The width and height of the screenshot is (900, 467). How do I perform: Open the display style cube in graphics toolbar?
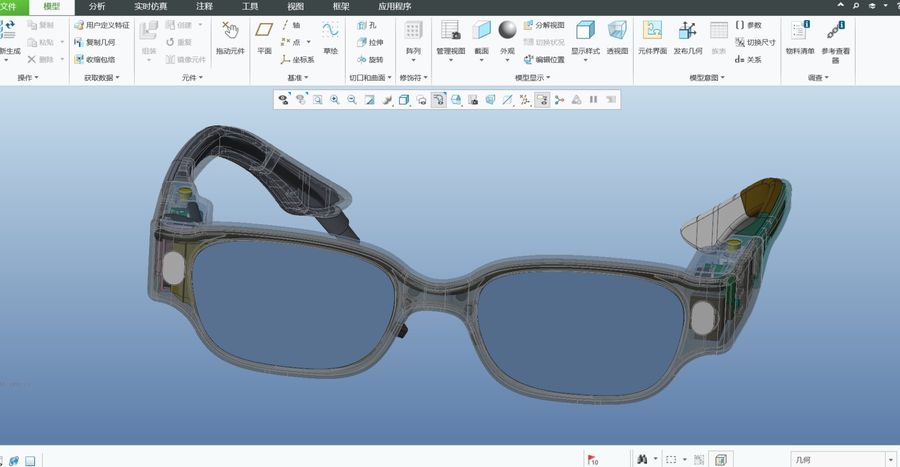[x=404, y=100]
